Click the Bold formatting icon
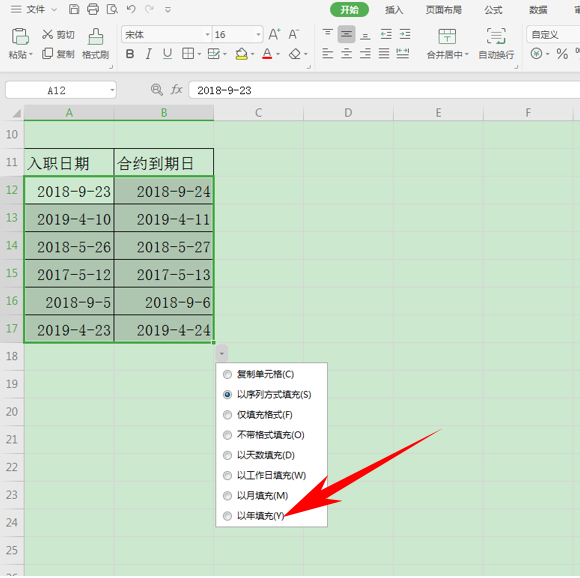The height and width of the screenshot is (578, 580). tap(130, 54)
